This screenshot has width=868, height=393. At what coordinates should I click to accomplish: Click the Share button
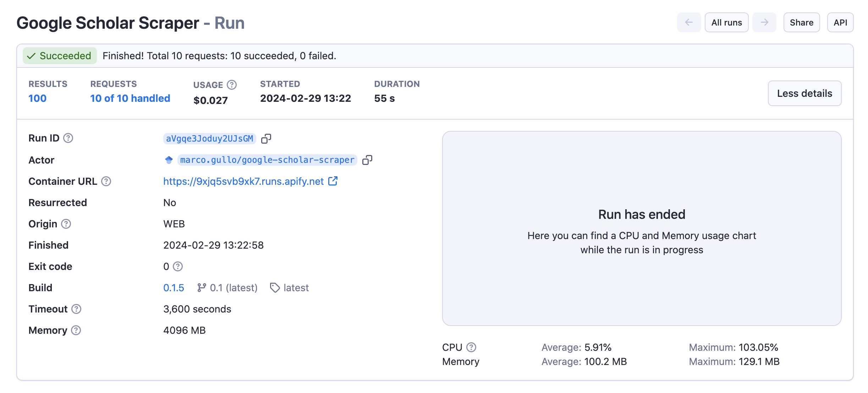pos(801,22)
